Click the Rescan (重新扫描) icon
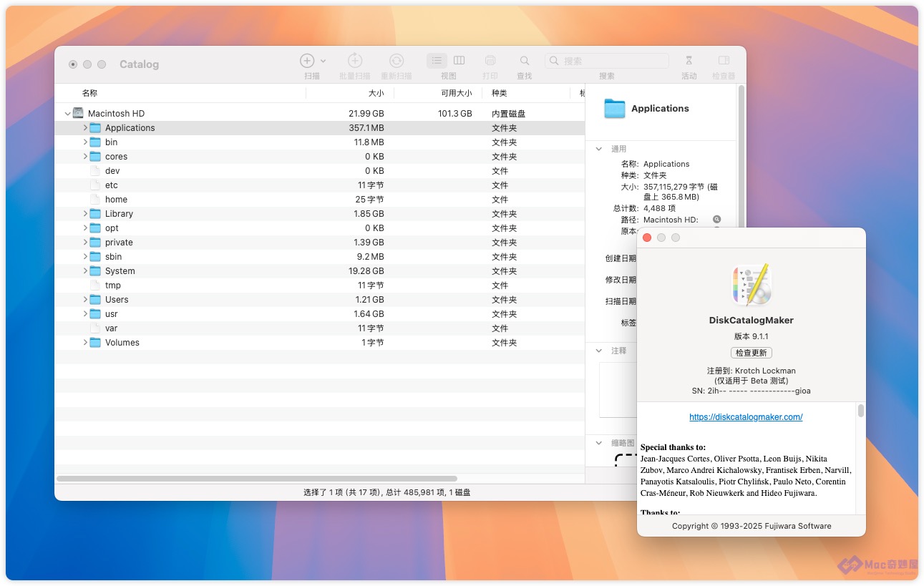This screenshot has width=924, height=586. tap(397, 61)
